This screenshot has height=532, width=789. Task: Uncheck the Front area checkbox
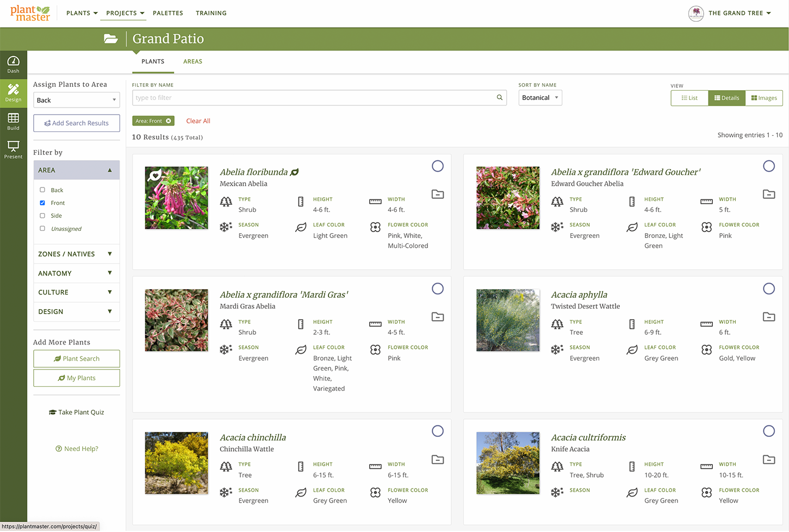point(42,203)
